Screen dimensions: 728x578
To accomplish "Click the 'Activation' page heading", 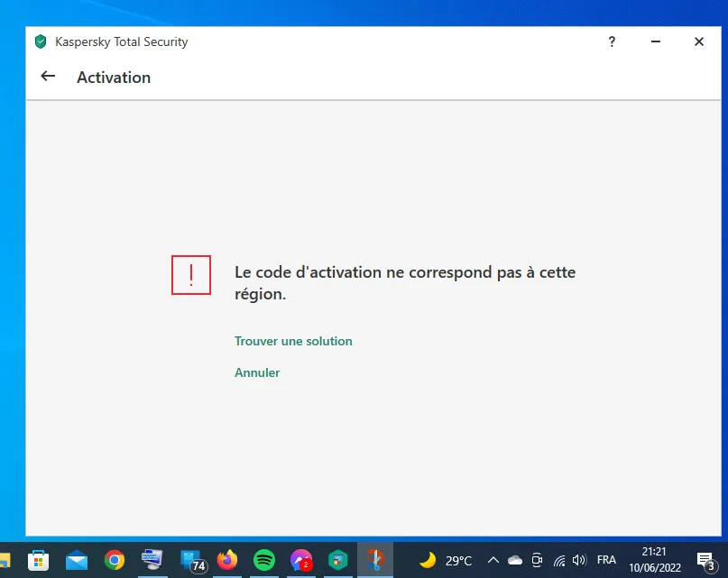I will point(114,77).
